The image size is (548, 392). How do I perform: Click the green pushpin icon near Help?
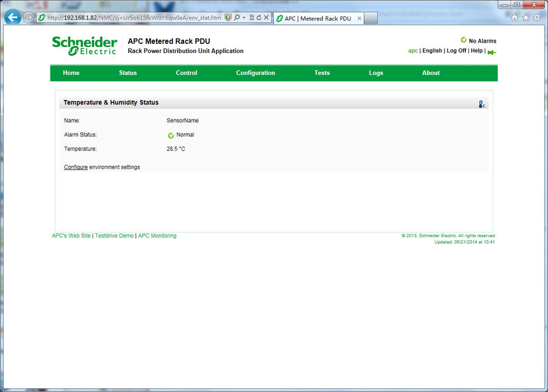click(491, 52)
